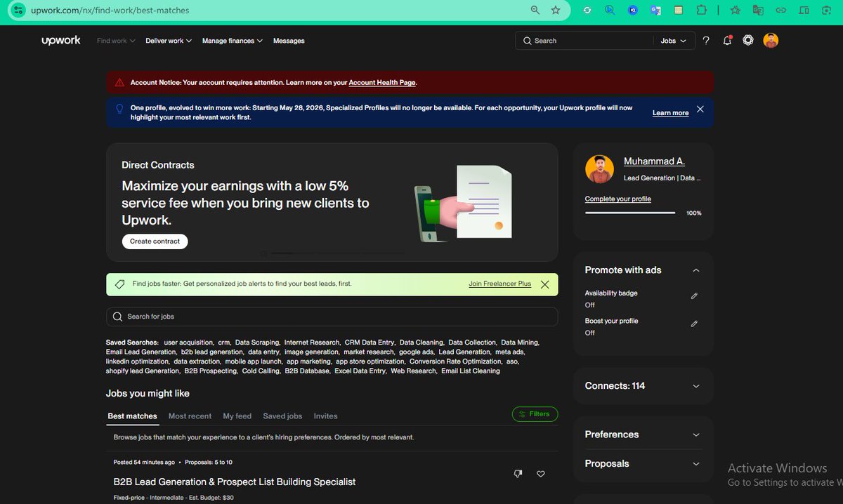Dislike the B2B Lead Generation job

[x=518, y=474]
